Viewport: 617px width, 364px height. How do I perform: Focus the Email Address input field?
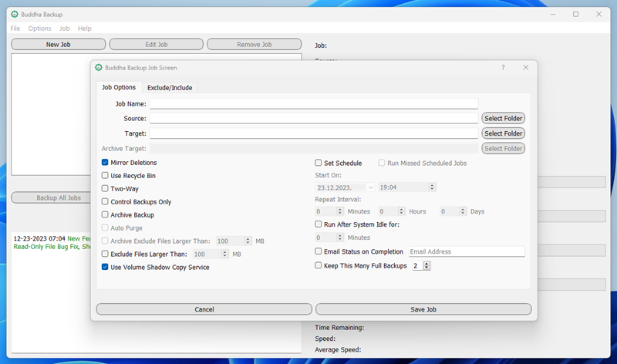[x=466, y=251]
